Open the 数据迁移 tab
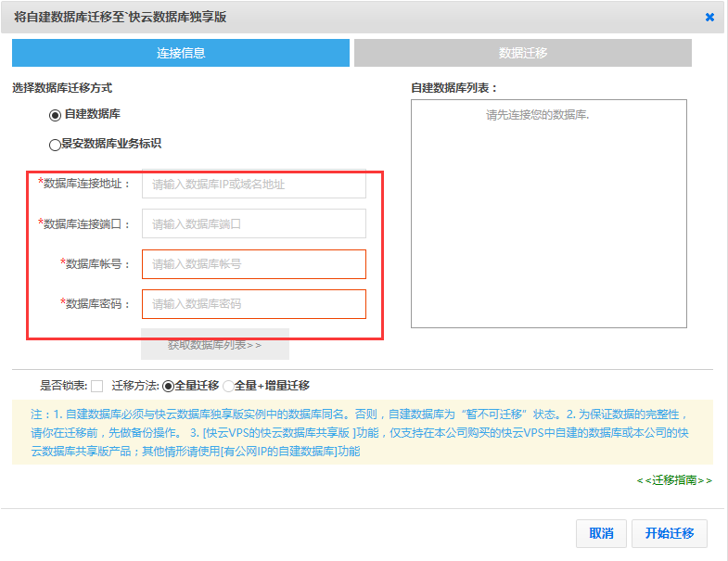The width and height of the screenshot is (728, 561). tap(522, 53)
